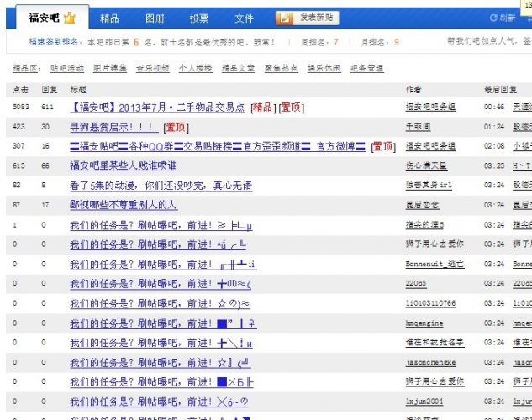
Task: Open the 图片锦集 category link
Action: pos(110,68)
